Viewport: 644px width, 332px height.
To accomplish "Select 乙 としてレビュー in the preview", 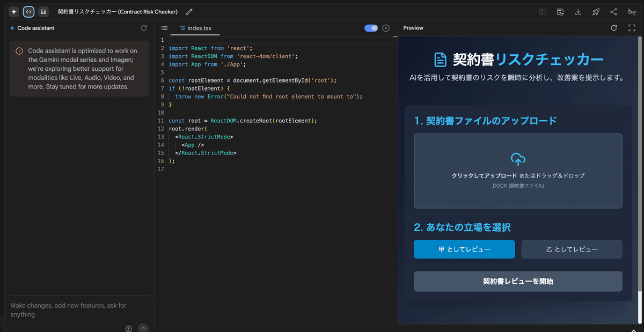I will click(571, 249).
